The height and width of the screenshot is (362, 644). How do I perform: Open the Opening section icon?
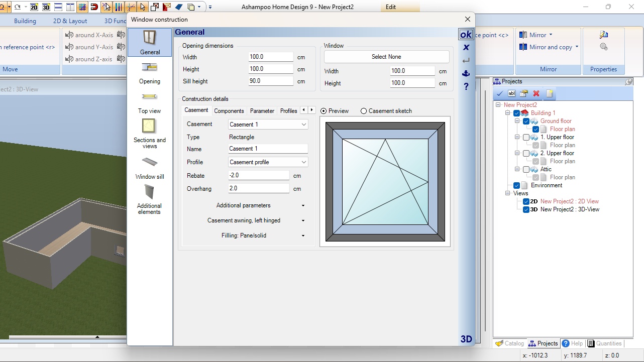coord(150,67)
